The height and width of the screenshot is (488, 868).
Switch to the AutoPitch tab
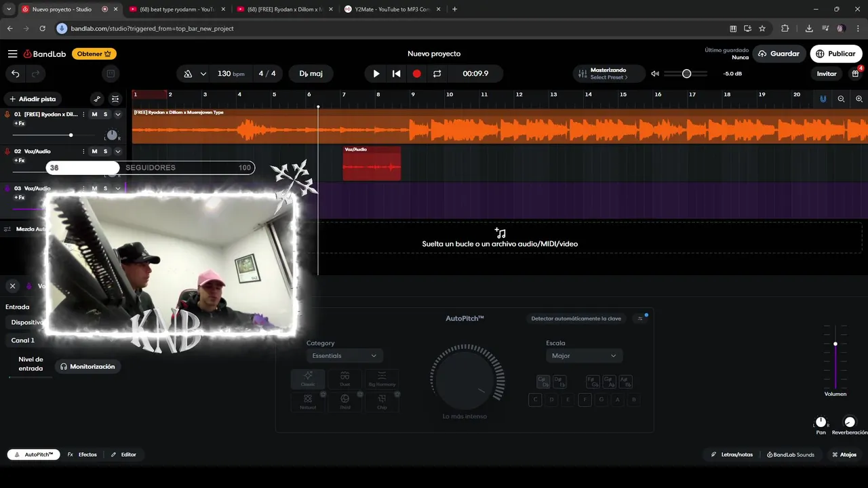coord(34,455)
